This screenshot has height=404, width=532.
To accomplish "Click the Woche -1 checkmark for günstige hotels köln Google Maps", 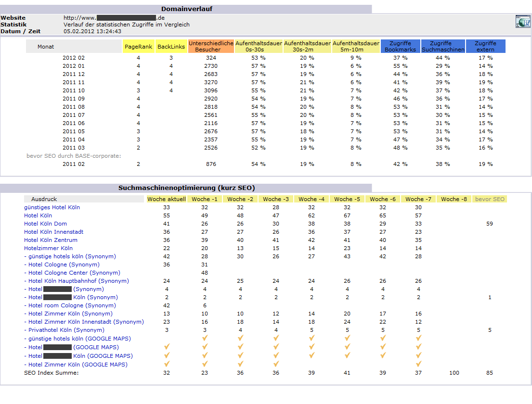I will click(204, 338).
